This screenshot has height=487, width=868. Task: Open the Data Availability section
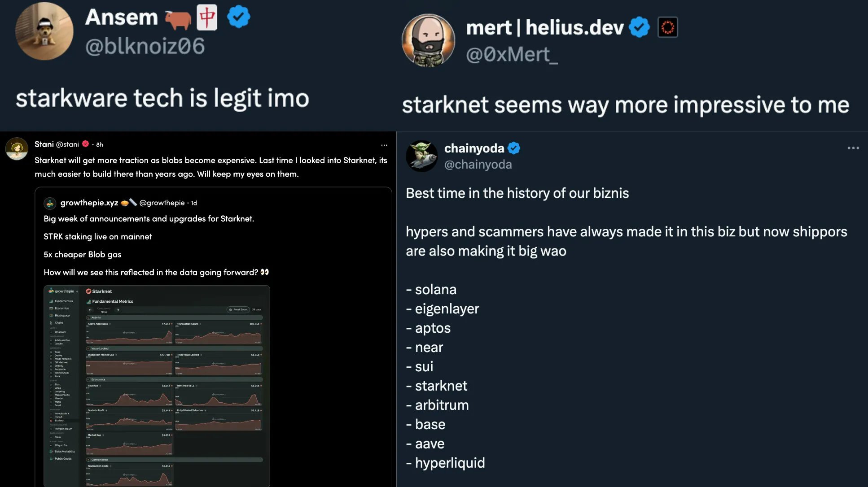pos(64,451)
